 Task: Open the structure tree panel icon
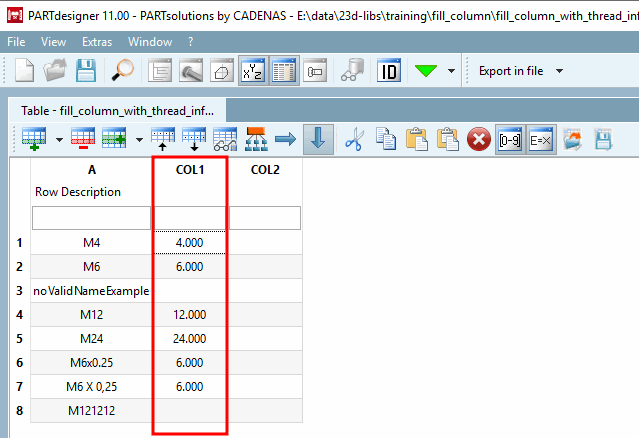point(159,70)
